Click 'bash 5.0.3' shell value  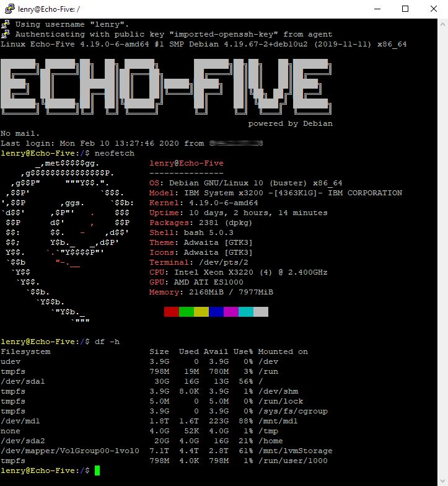pyautogui.click(x=209, y=232)
